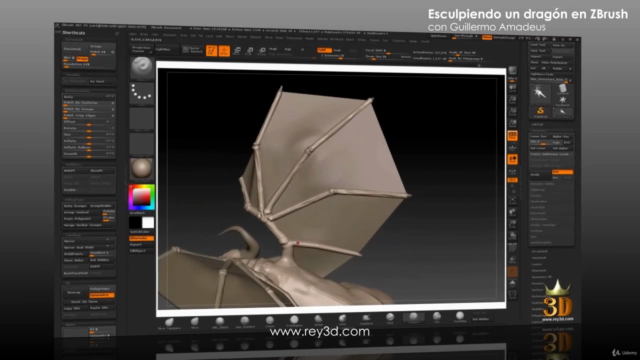Click the Floor grid icon on right shelf
The height and width of the screenshot is (360, 640).
click(x=513, y=147)
